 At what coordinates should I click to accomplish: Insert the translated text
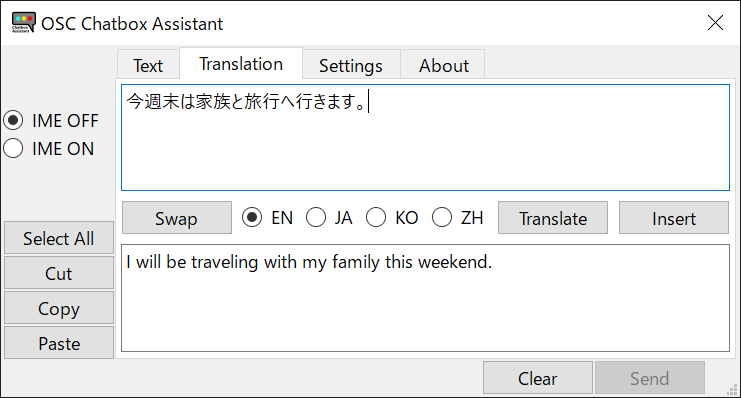674,218
